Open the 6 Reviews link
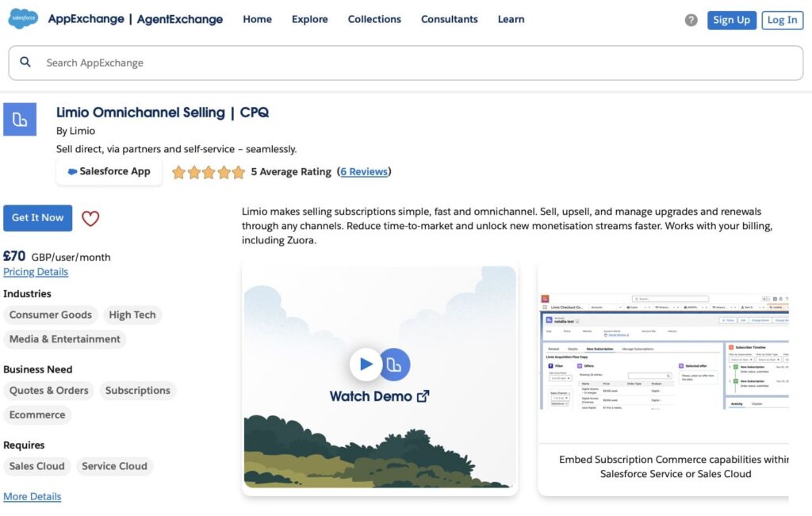This screenshot has height=516, width=812. point(364,172)
